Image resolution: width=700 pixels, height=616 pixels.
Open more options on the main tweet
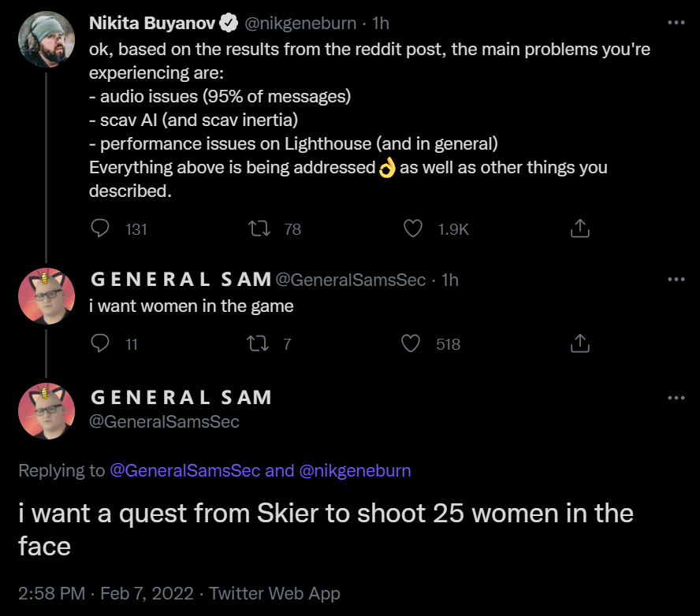(676, 397)
